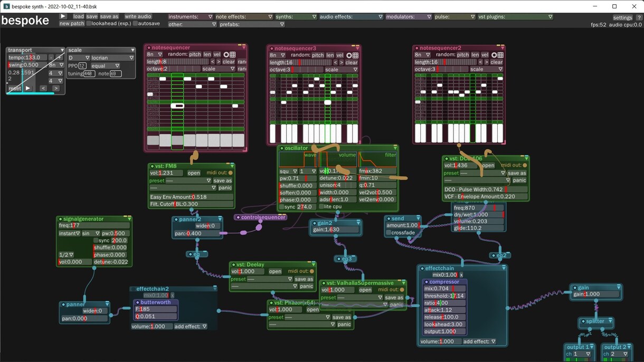Enable autosave checkbox
The image size is (644, 362).
click(x=135, y=24)
